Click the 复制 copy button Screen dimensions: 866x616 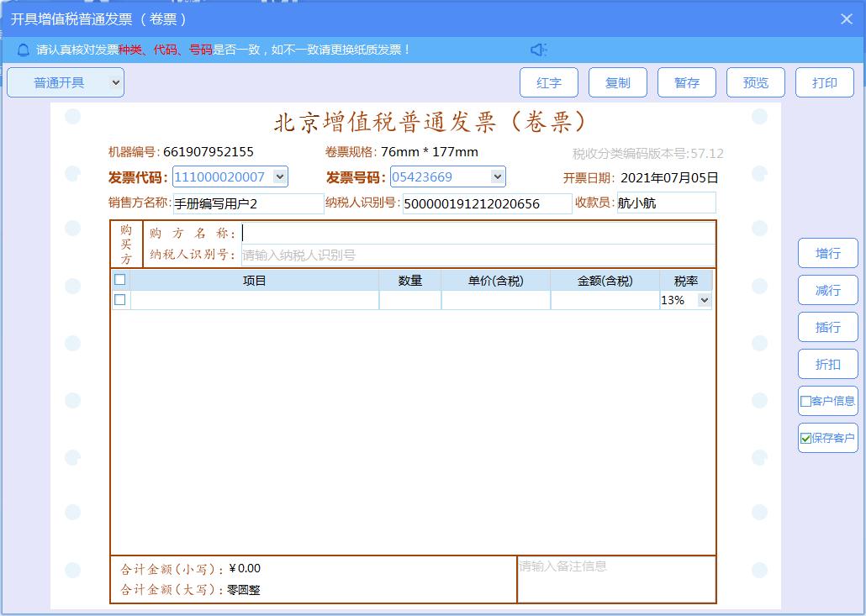tap(618, 82)
